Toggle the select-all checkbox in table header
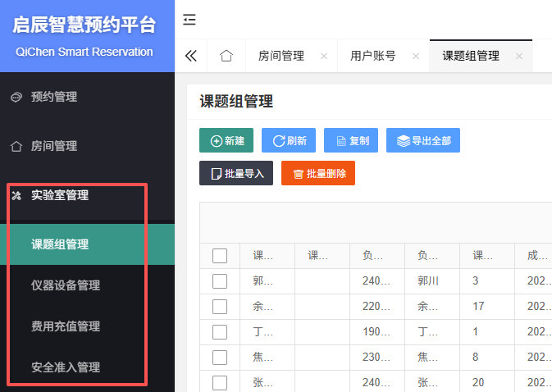Image resolution: width=552 pixels, height=392 pixels. coord(219,256)
